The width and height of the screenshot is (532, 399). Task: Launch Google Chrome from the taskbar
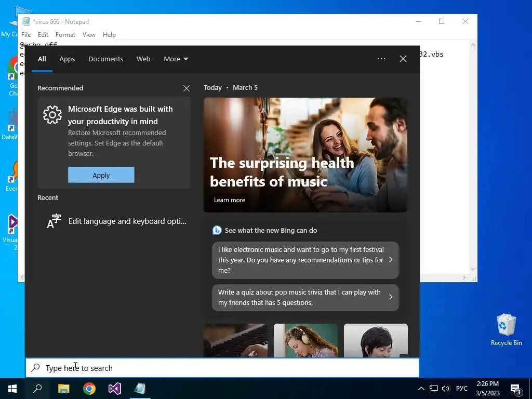89,389
